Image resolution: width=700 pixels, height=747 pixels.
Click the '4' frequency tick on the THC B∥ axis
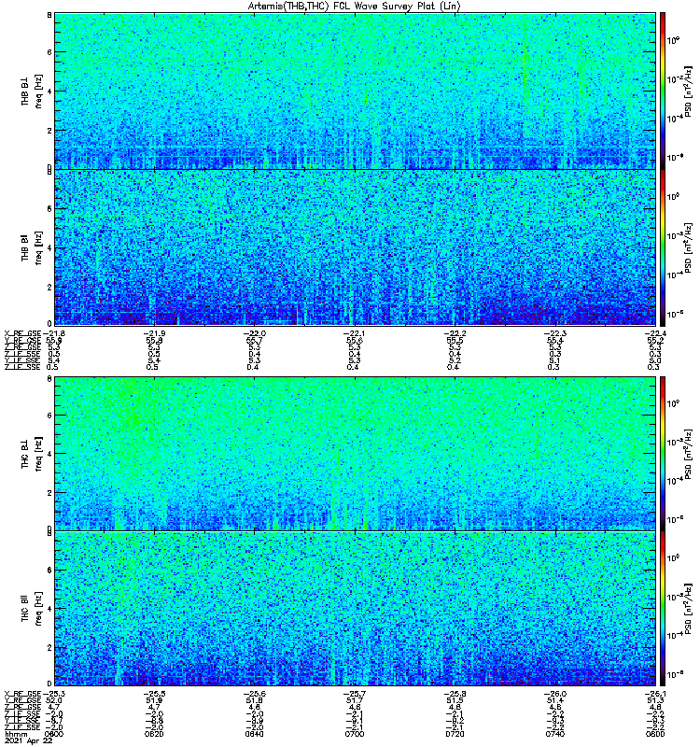tap(49, 609)
